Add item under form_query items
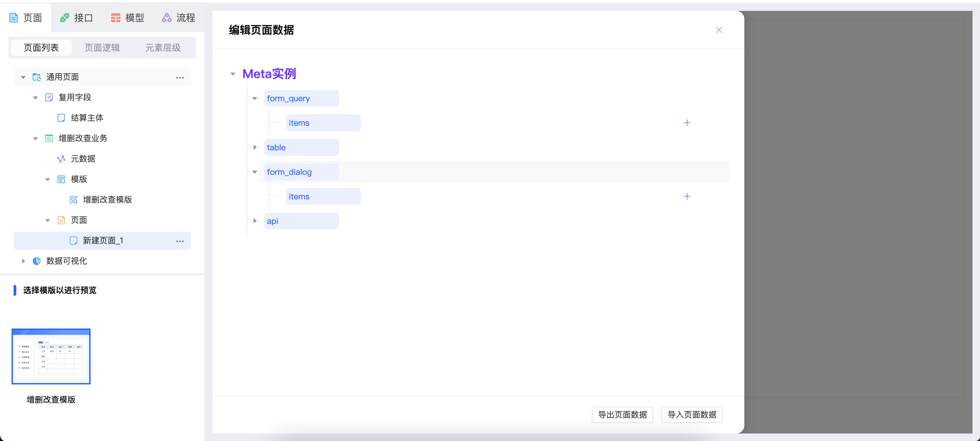 (687, 123)
